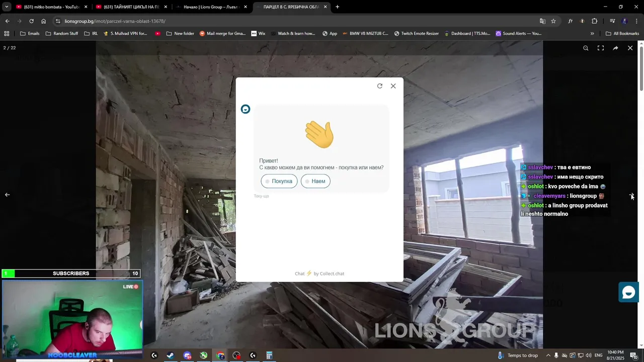The height and width of the screenshot is (362, 644).
Task: Choose the Наем option
Action: point(315,181)
